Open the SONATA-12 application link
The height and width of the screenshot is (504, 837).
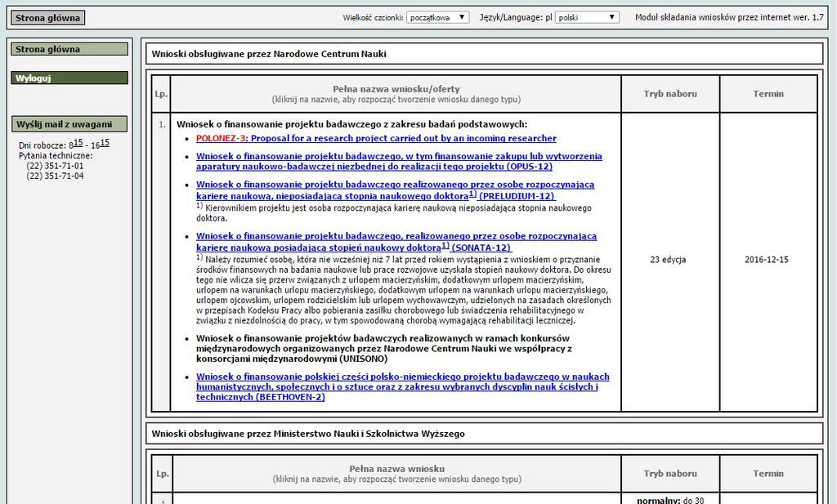click(x=396, y=242)
